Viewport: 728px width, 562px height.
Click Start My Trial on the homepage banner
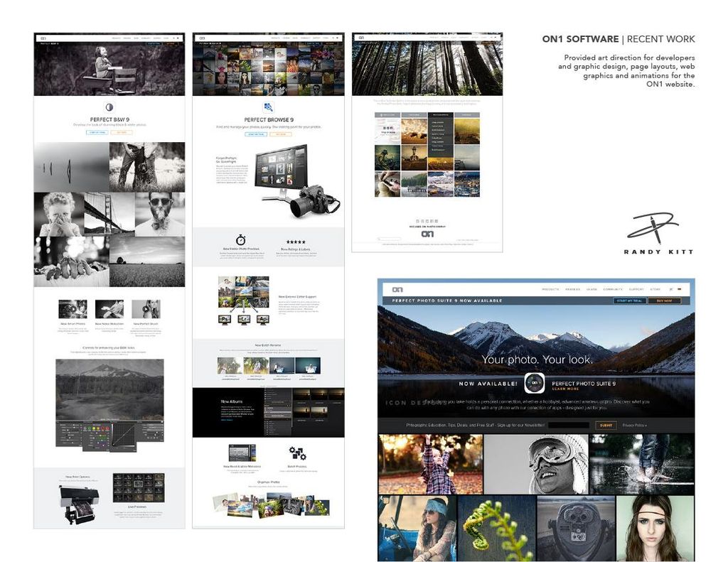point(629,301)
